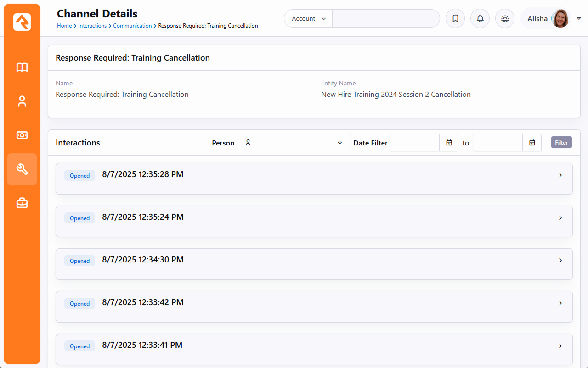The width and height of the screenshot is (588, 368).
Task: Click the bookmark icon in header
Action: coord(455,19)
